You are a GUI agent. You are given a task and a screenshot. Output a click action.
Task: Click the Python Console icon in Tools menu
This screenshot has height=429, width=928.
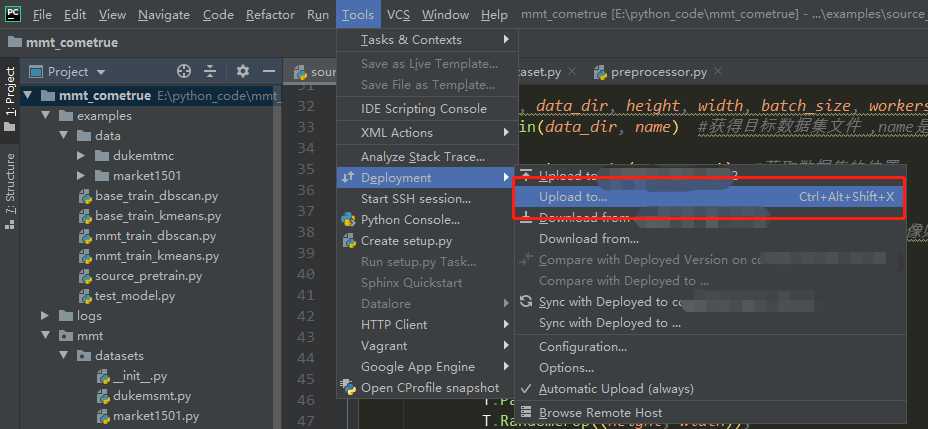point(349,220)
